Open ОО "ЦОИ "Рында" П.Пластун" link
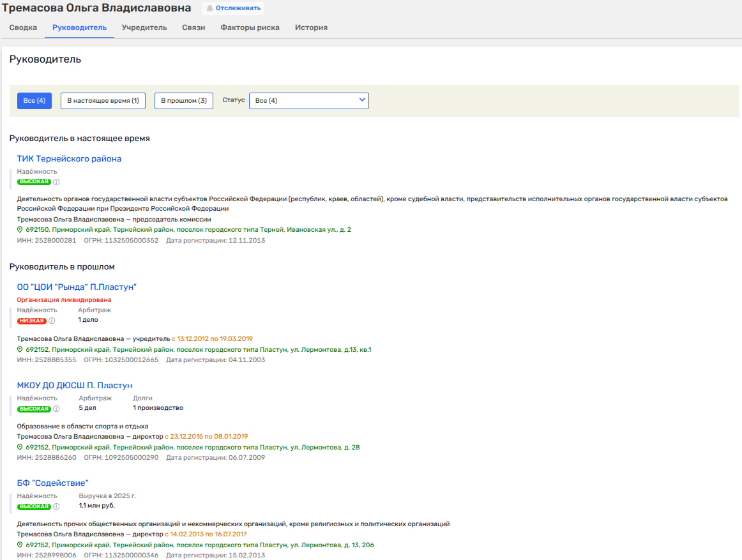 77,287
